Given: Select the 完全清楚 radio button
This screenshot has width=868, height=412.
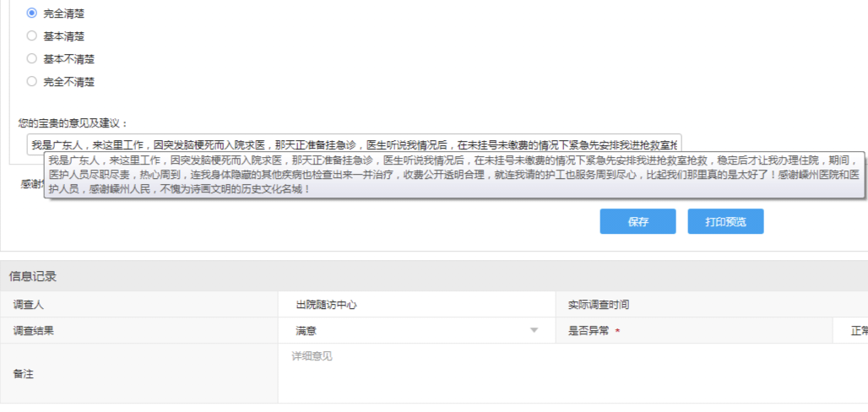Looking at the screenshot, I should pos(32,14).
